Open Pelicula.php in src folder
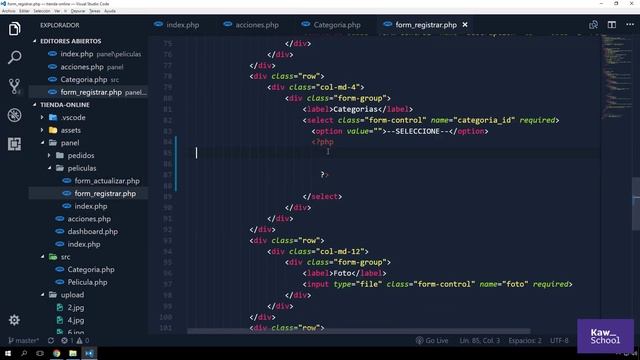 click(x=87, y=282)
